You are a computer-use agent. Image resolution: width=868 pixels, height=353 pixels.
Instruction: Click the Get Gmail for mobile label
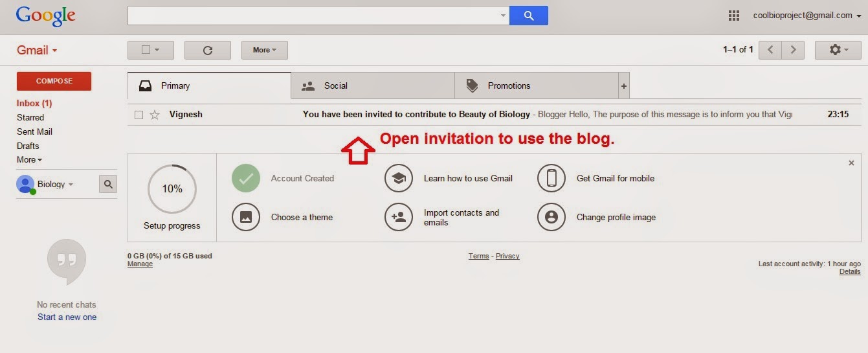[616, 179]
